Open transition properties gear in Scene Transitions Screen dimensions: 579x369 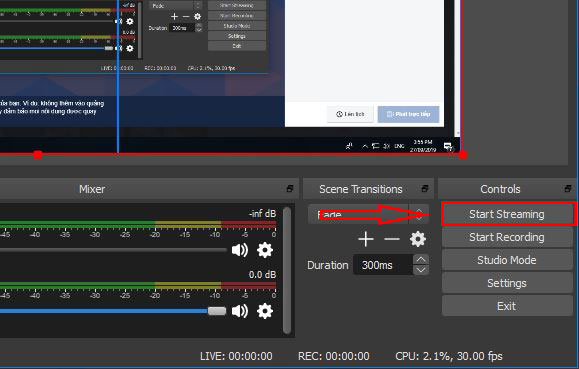click(418, 239)
